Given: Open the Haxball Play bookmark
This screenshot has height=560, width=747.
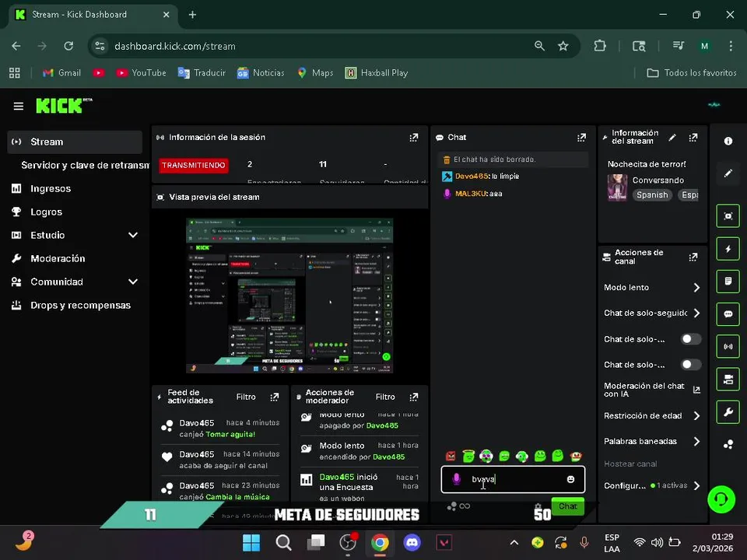Looking at the screenshot, I should 377,73.
